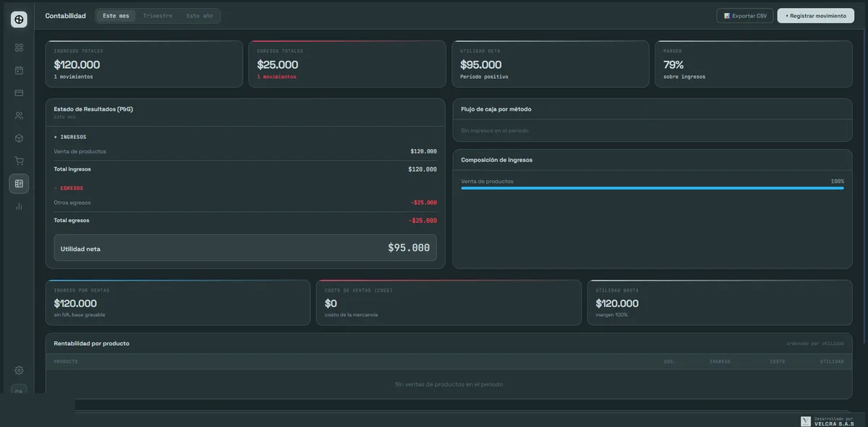Open the dashboard grid icon in sidebar

point(19,48)
